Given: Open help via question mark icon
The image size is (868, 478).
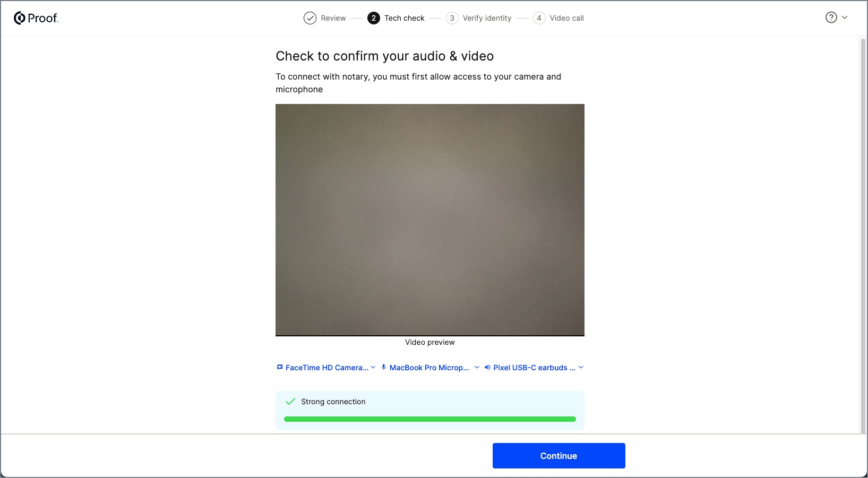Looking at the screenshot, I should (x=831, y=18).
